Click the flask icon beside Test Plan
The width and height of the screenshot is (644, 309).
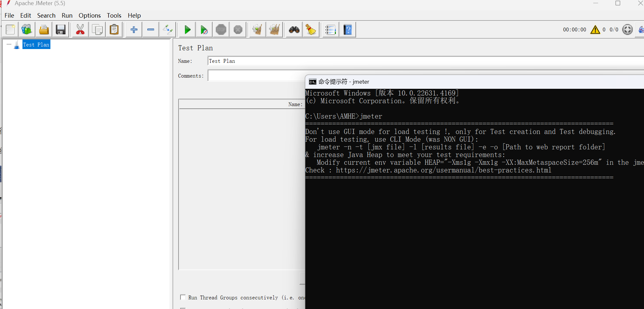17,45
